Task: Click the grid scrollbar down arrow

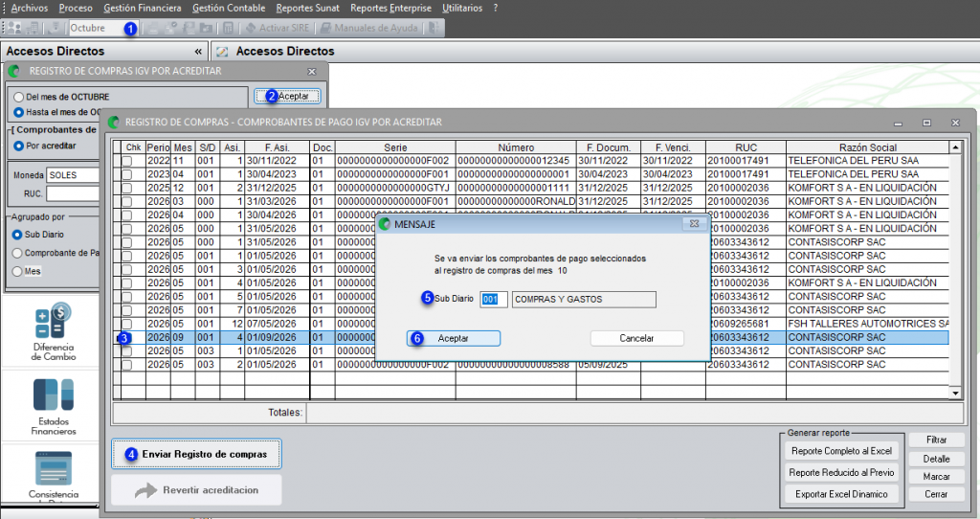Action: (955, 394)
